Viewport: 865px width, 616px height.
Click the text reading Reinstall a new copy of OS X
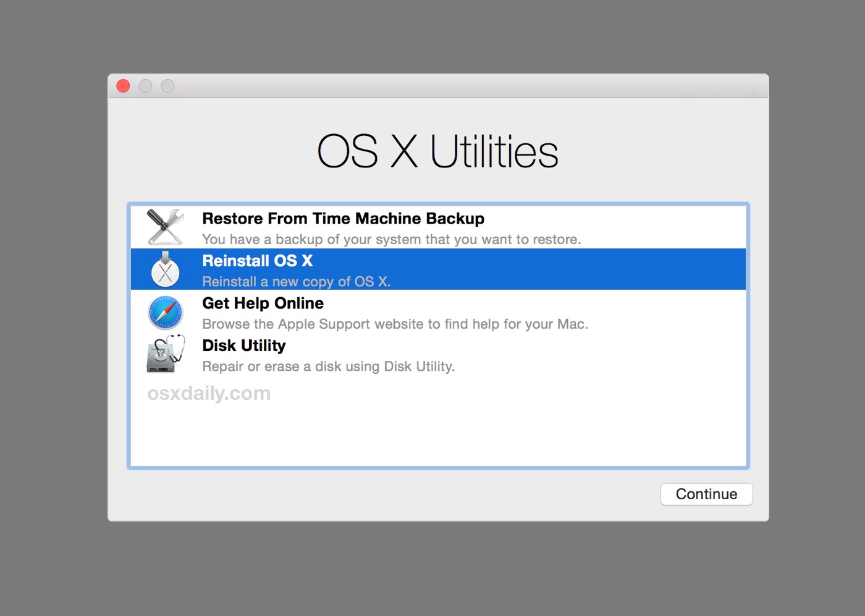coord(296,281)
